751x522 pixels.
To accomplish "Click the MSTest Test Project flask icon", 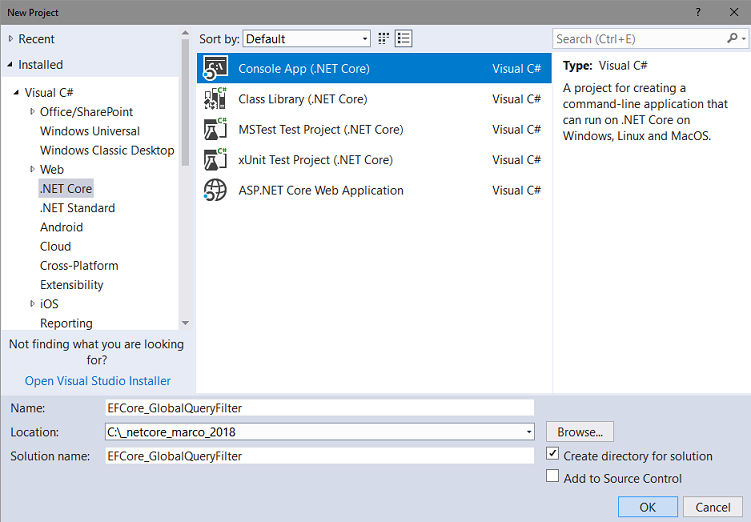I will click(x=216, y=129).
